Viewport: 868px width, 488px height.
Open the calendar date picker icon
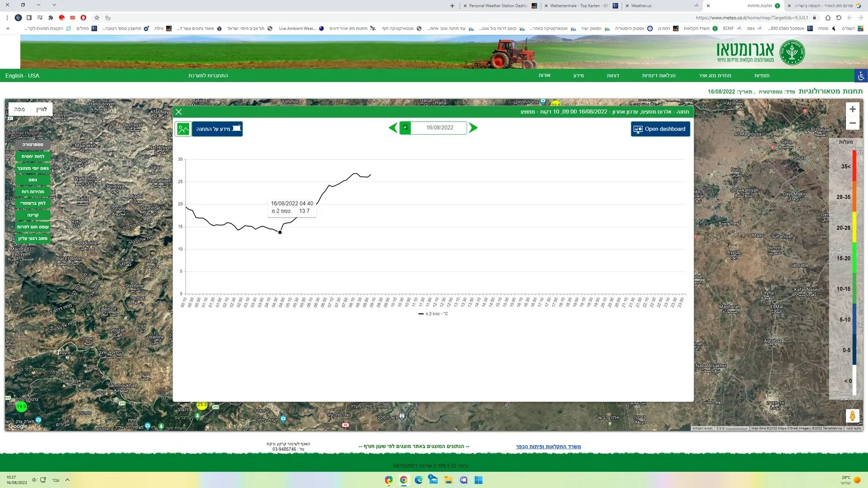[405, 128]
